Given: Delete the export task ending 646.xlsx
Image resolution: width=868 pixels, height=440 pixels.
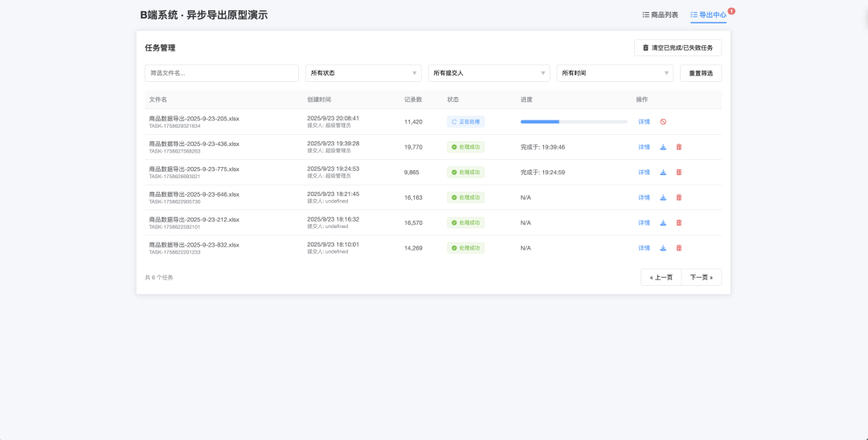Looking at the screenshot, I should click(x=678, y=198).
